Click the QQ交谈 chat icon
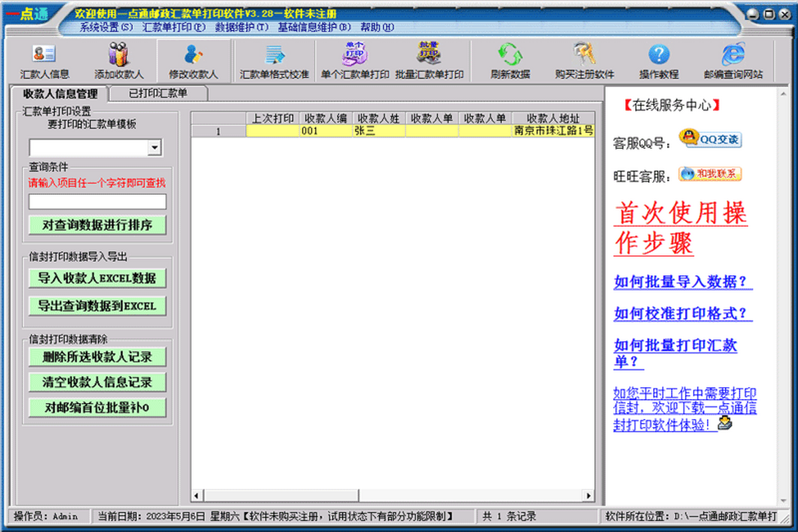 tap(710, 139)
